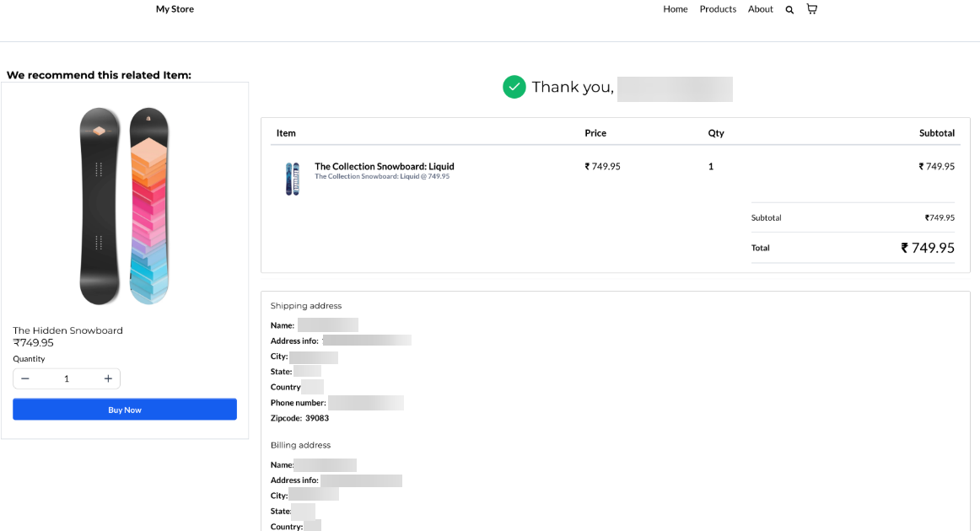Open the Products menu item
The width and height of the screenshot is (980, 531).
[718, 9]
